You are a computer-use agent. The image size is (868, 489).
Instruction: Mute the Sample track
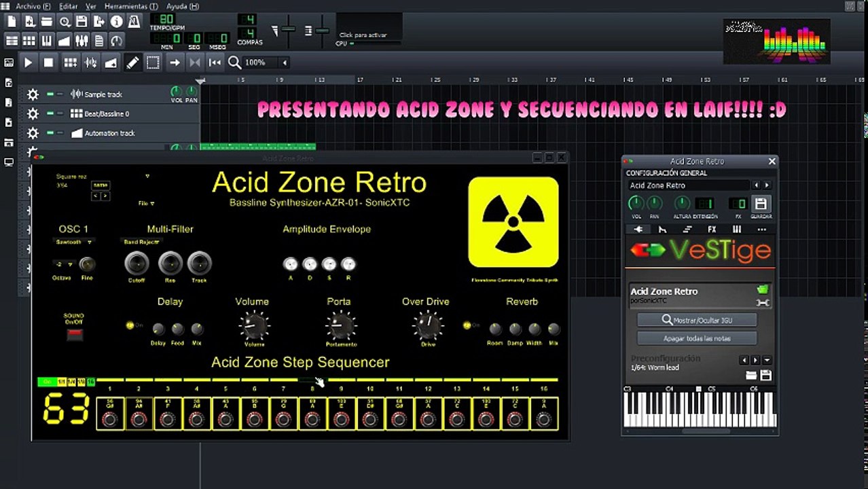pos(50,94)
